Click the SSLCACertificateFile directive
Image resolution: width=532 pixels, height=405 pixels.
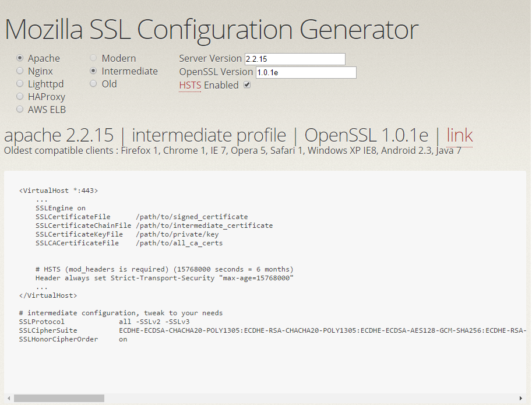pos(77,243)
